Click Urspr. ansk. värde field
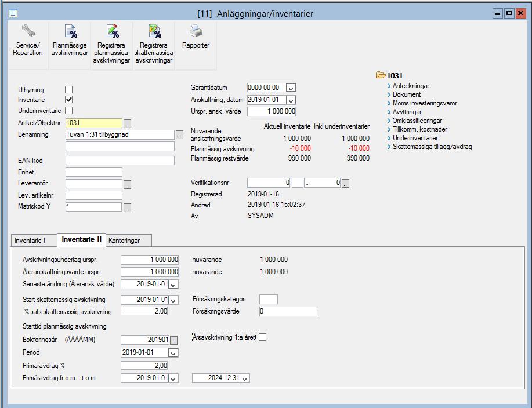Viewport: 532px width, 408px height. tap(272, 111)
